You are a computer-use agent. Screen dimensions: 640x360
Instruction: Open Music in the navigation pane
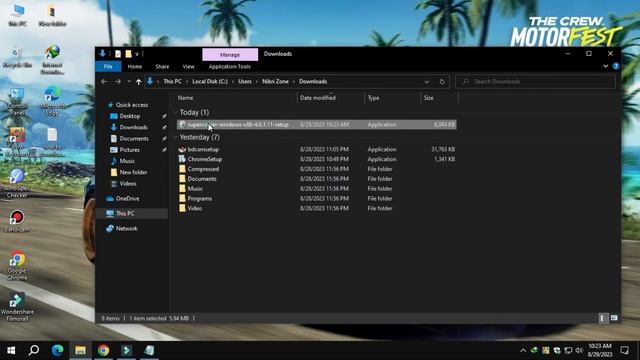[127, 161]
